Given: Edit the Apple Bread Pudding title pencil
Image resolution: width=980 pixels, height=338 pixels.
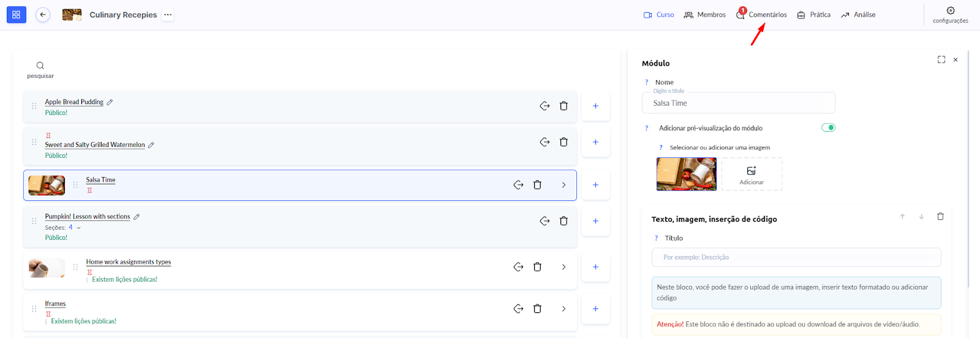Looking at the screenshot, I should point(110,102).
